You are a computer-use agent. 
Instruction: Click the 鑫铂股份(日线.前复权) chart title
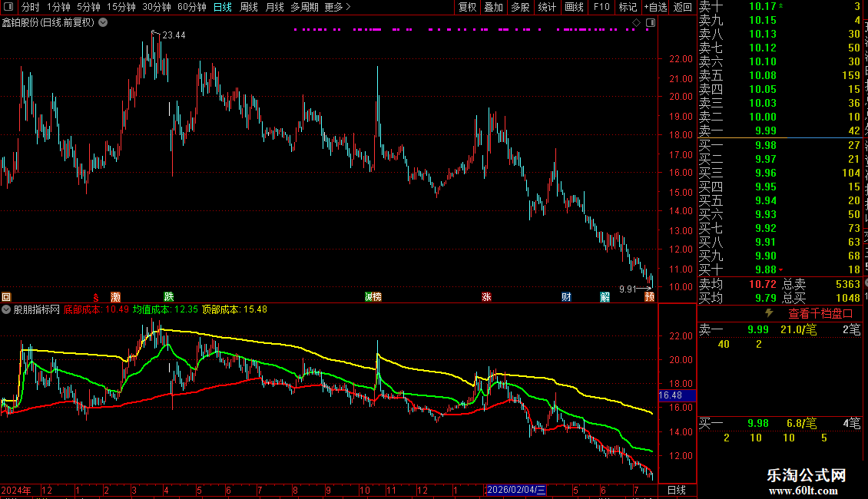point(48,23)
